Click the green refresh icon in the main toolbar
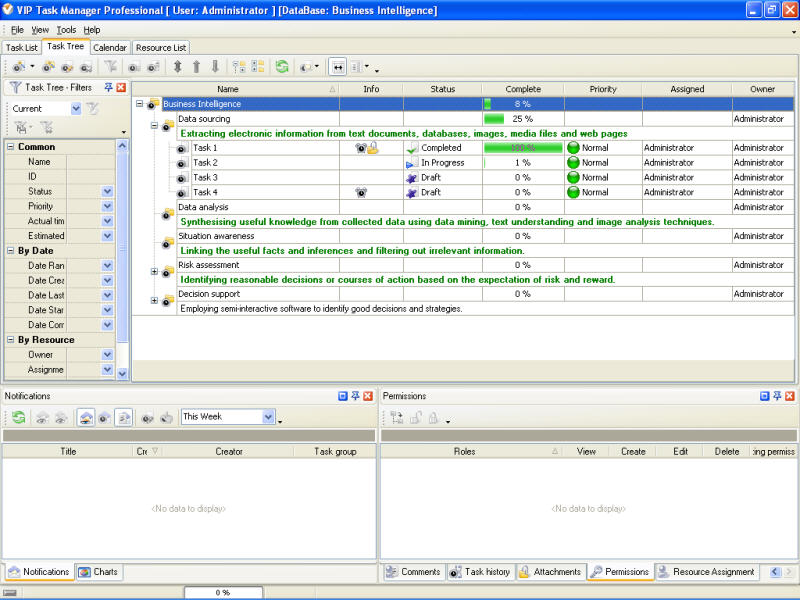The height and width of the screenshot is (600, 800). coord(282,66)
